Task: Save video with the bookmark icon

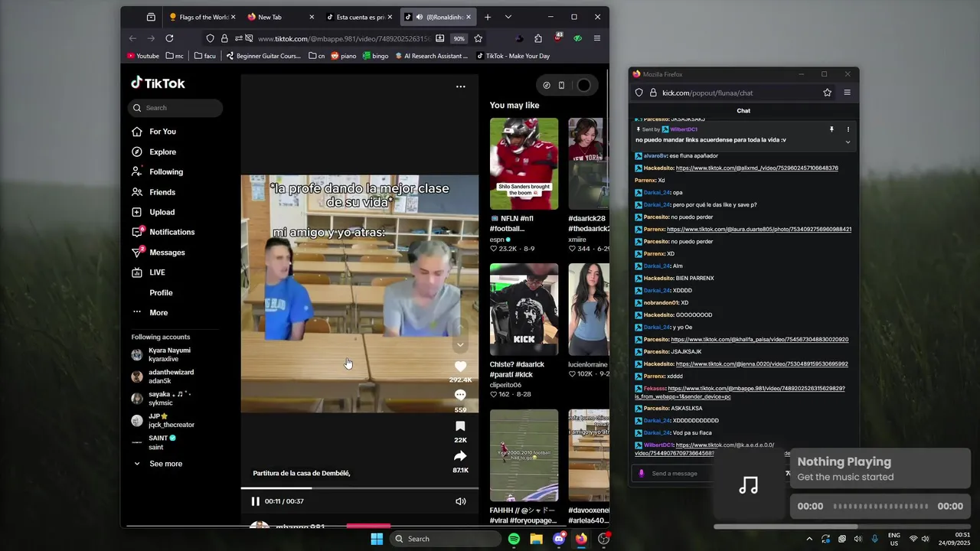Action: [460, 425]
